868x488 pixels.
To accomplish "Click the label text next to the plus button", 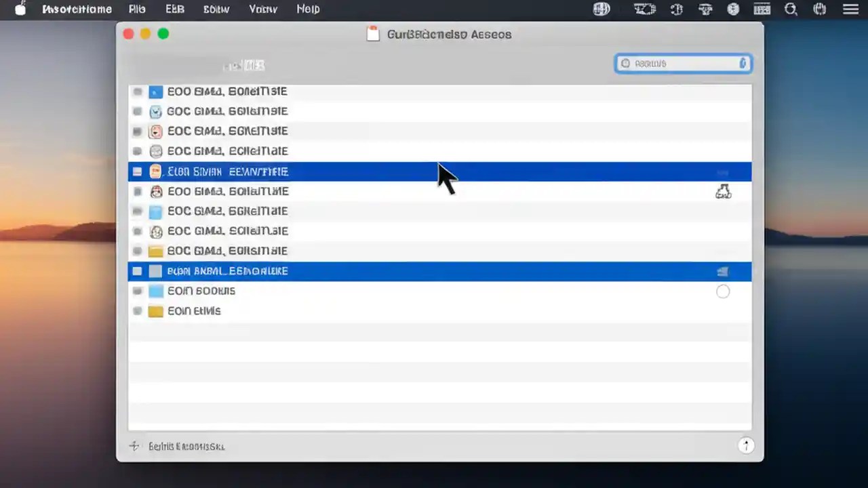I will click(x=186, y=446).
